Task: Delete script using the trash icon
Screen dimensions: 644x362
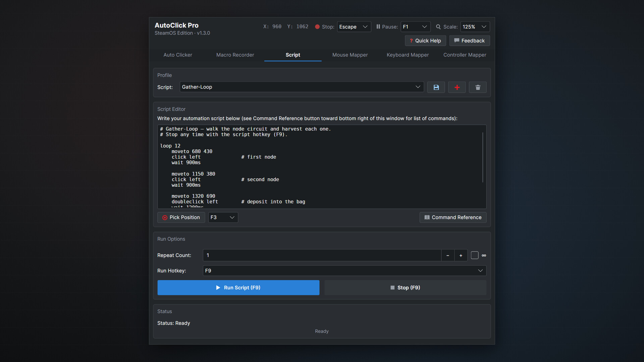Action: [x=478, y=87]
